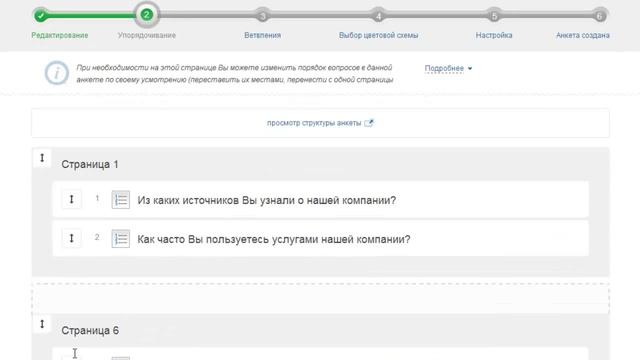The width and height of the screenshot is (640, 360).
Task: Open просмотр структуры анкеты link
Action: point(314,123)
